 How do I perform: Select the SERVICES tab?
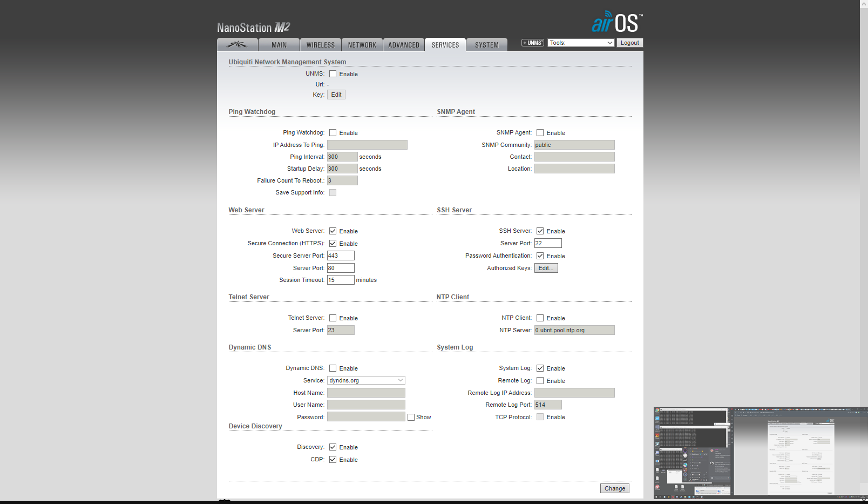point(445,45)
